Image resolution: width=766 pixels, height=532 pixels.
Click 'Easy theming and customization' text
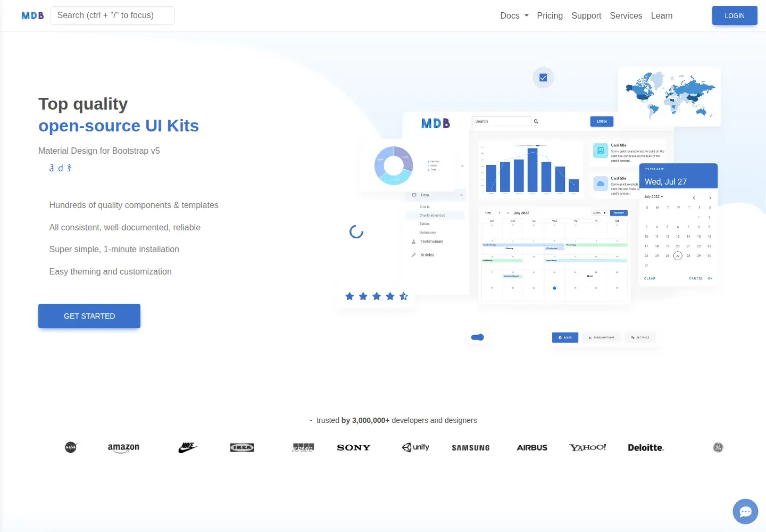click(x=111, y=272)
